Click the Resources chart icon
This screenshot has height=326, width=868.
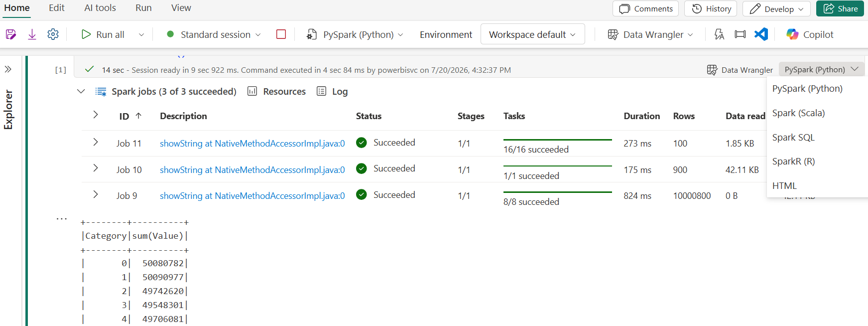click(252, 91)
